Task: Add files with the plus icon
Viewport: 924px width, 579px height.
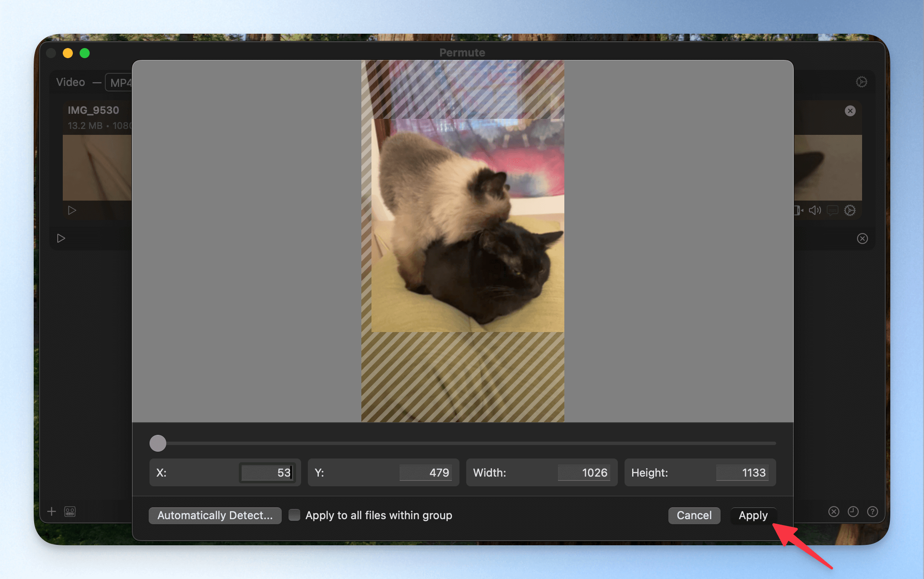Action: coord(52,512)
